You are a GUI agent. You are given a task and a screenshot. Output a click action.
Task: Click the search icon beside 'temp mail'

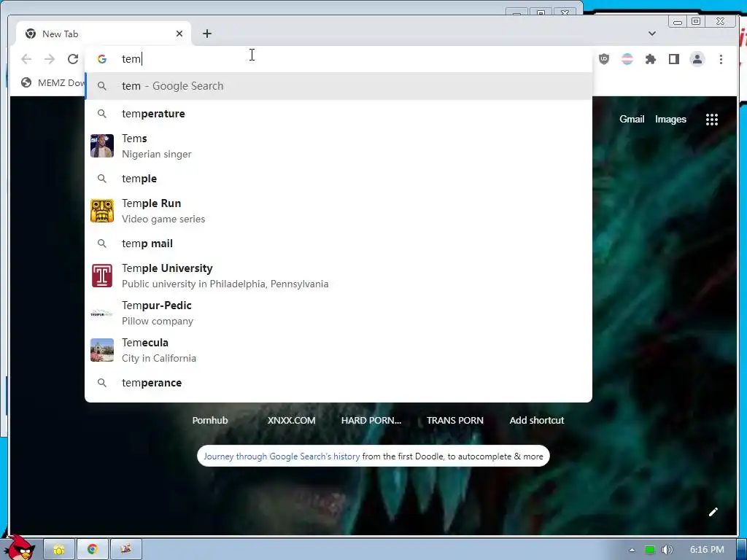(x=101, y=244)
